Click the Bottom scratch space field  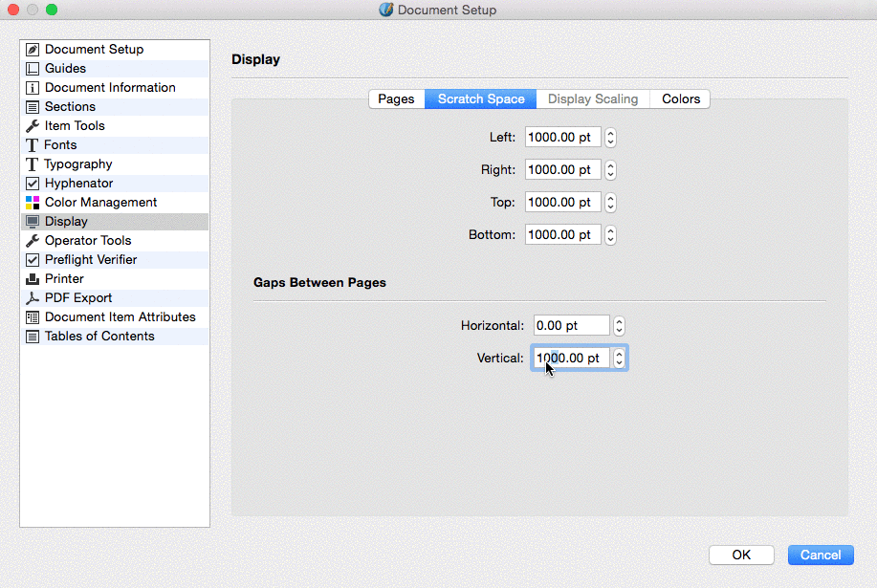tap(562, 235)
